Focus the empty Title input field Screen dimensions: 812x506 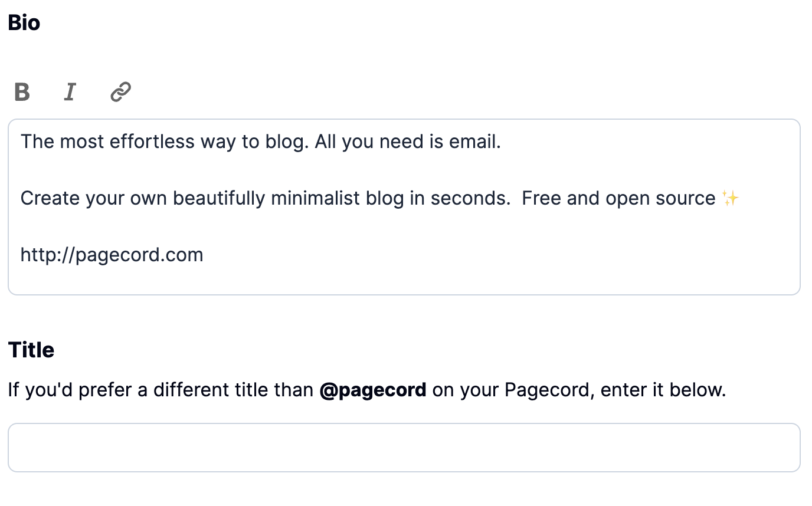[x=404, y=448]
